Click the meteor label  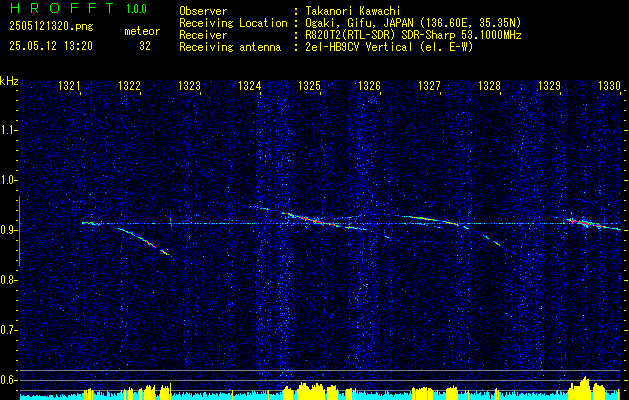pyautogui.click(x=142, y=31)
